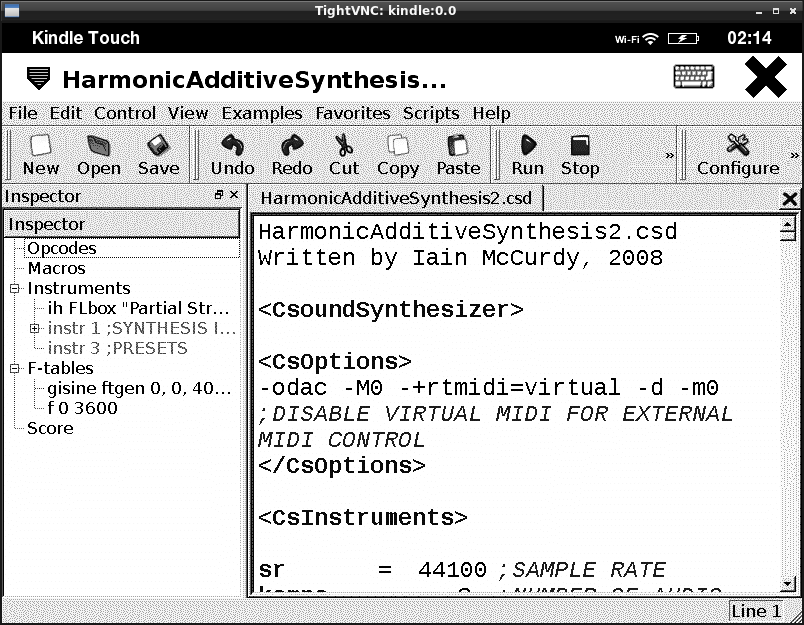Redo the last undone edit
This screenshot has height=625, width=804.
[x=292, y=154]
